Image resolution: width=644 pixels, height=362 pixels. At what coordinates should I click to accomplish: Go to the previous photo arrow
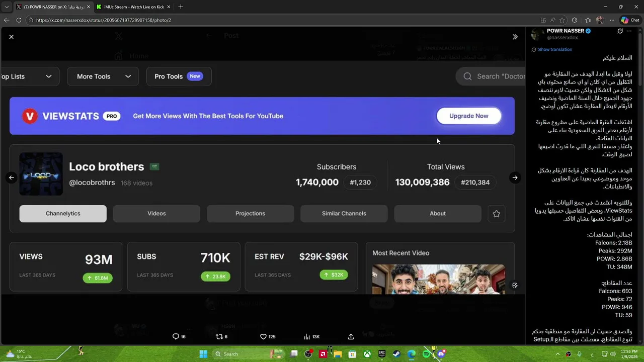tap(11, 177)
